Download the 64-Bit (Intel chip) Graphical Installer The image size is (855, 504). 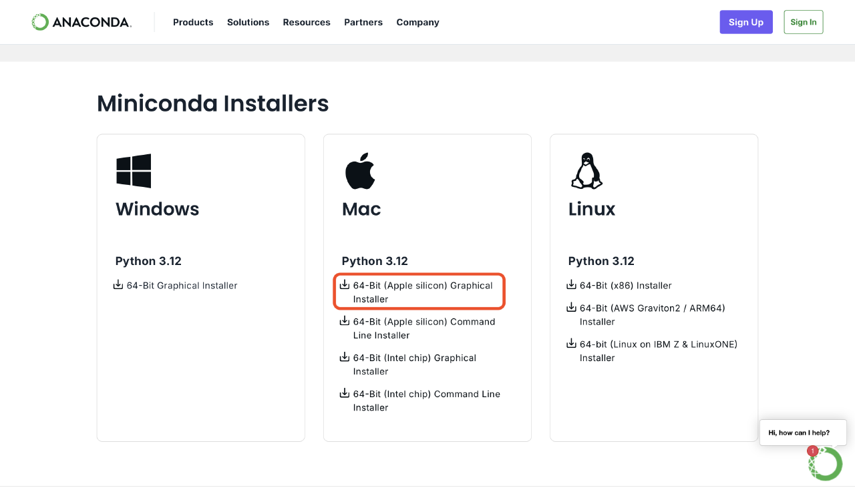(x=414, y=364)
